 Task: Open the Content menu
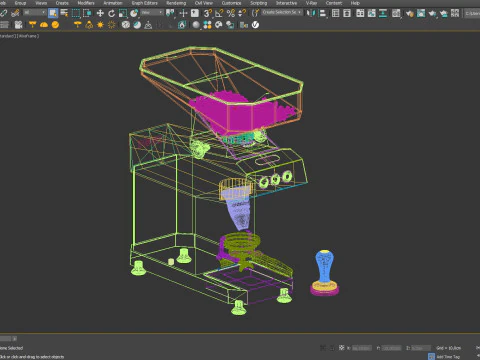pos(334,3)
